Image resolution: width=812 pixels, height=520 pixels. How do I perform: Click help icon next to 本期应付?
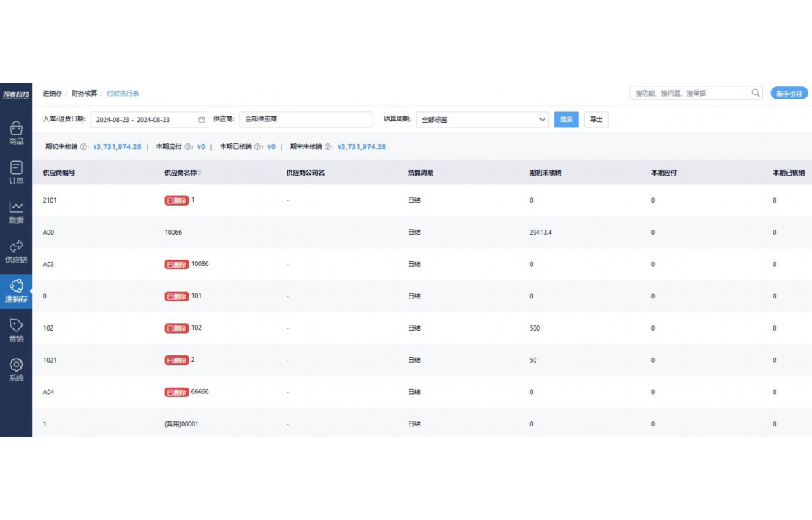click(187, 147)
